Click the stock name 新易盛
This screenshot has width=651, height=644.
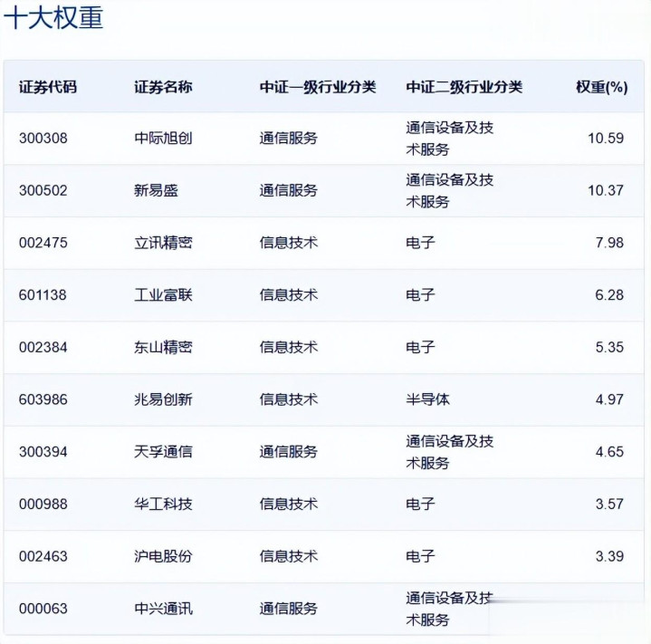[156, 190]
